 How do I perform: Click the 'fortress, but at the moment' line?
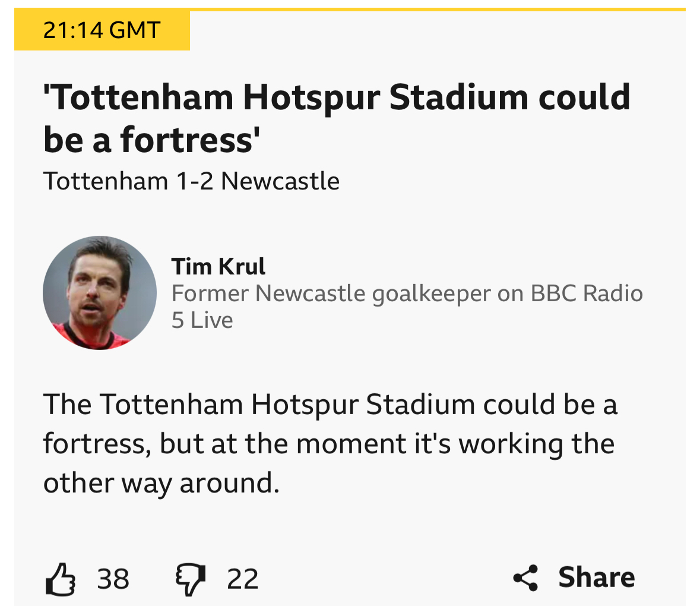pyautogui.click(x=328, y=444)
